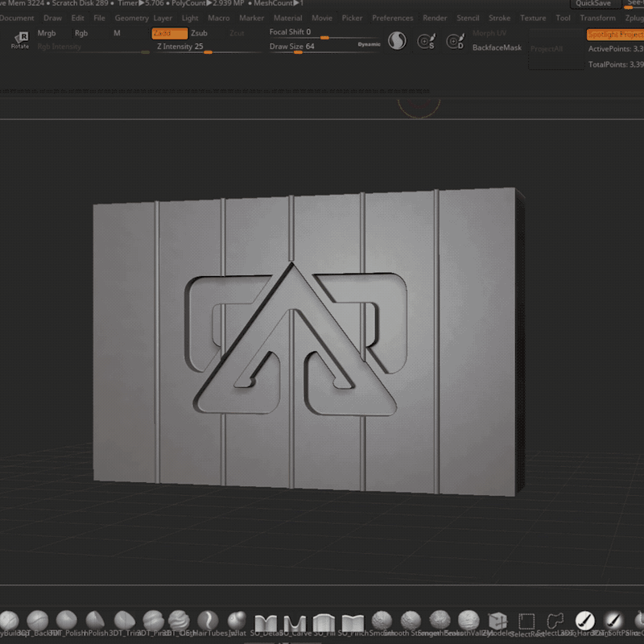Image resolution: width=644 pixels, height=644 pixels.
Task: Choose the ZModeler cube brush
Action: 497,621
